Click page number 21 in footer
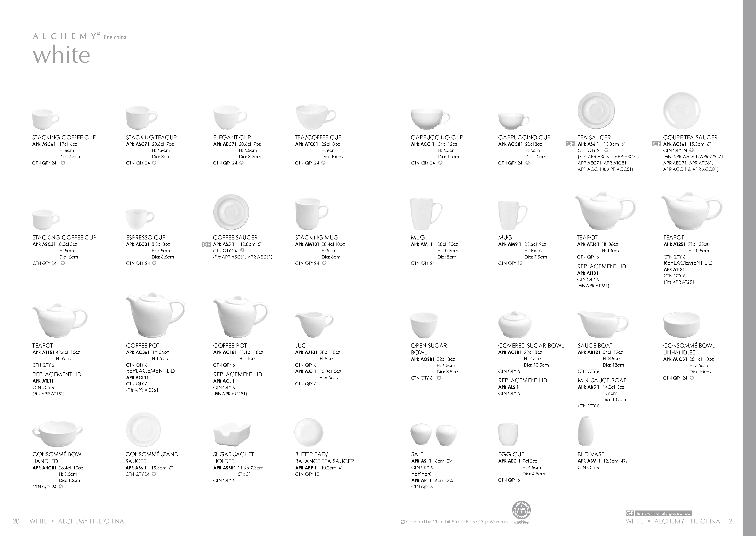Viewport: 756px width, 536px height. coord(732,522)
